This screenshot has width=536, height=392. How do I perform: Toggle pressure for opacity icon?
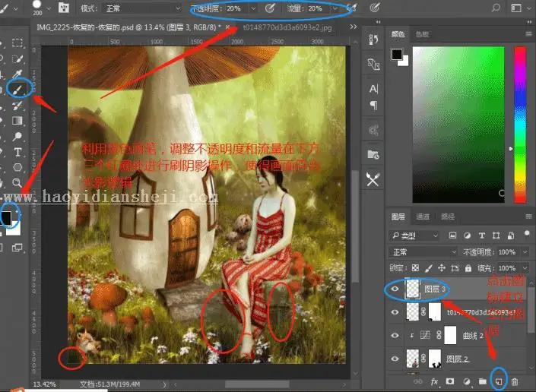click(x=270, y=8)
